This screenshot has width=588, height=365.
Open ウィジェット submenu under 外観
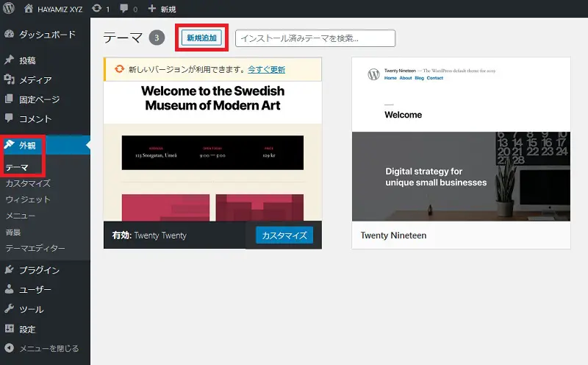28,199
